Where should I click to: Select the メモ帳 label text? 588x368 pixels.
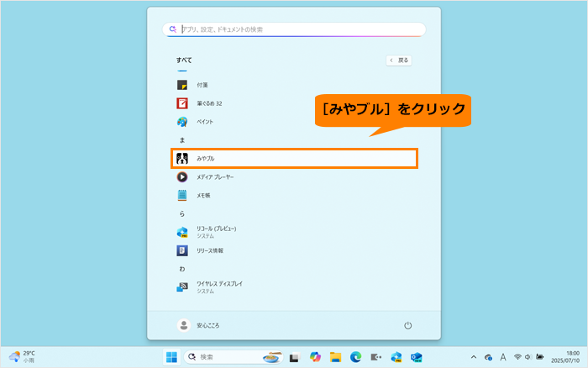click(x=203, y=195)
